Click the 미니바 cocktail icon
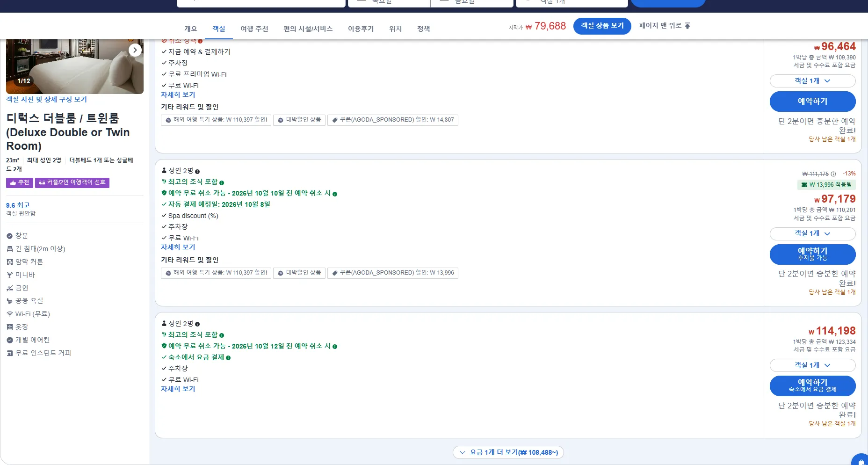The height and width of the screenshot is (465, 868). point(10,275)
